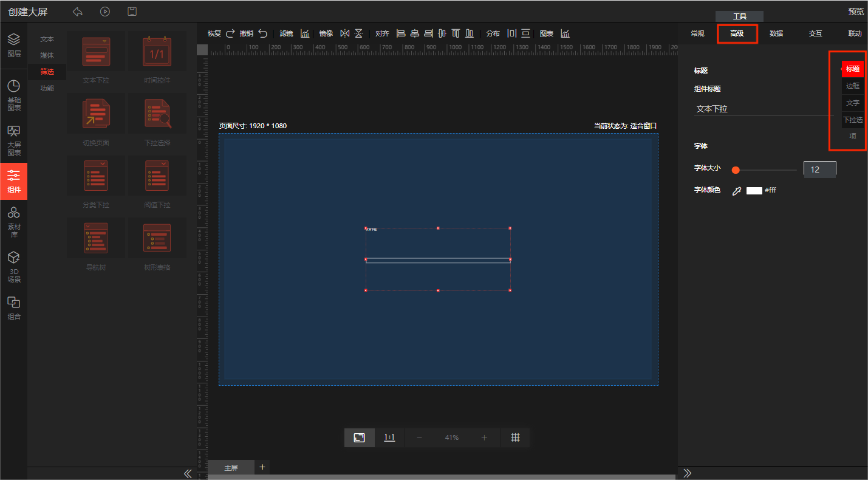868x480 pixels.
Task: Click the 1:1 actual size button
Action: (389, 437)
